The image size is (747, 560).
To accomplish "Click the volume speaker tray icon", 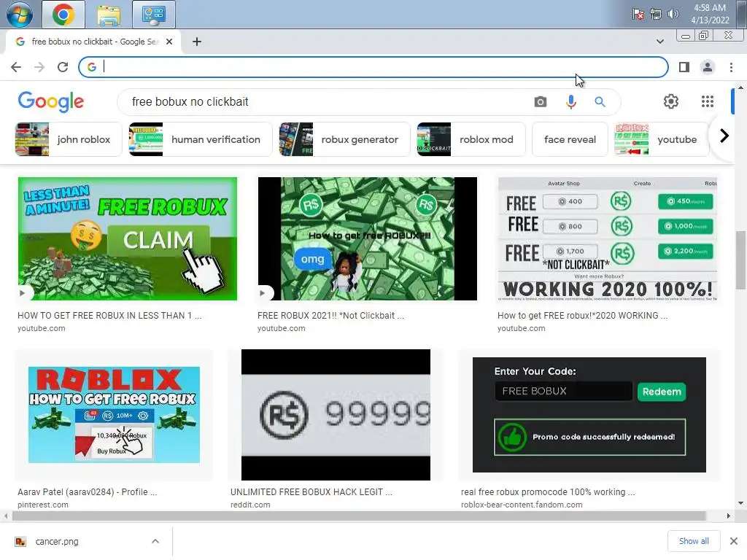I will click(673, 14).
